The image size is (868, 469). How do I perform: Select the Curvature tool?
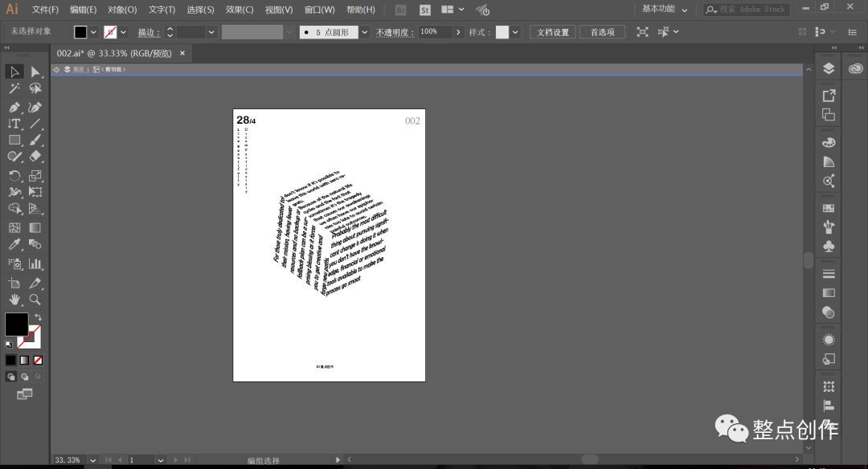pyautogui.click(x=35, y=108)
